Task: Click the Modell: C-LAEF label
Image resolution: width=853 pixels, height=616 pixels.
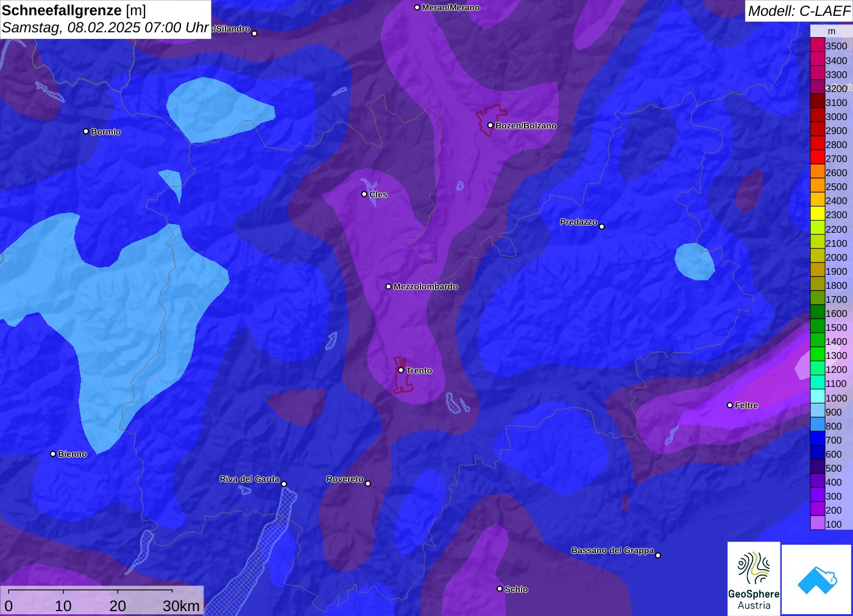Action: (x=799, y=11)
